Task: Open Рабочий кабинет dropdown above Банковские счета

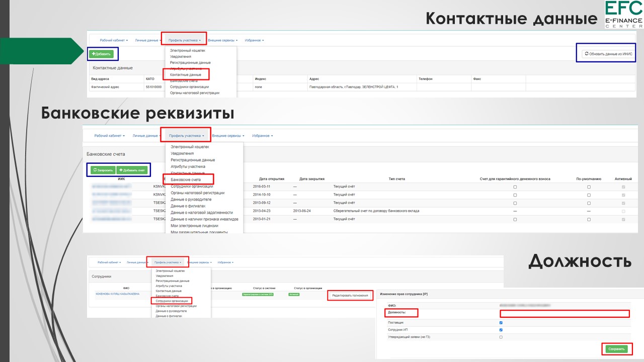Action: pos(110,136)
